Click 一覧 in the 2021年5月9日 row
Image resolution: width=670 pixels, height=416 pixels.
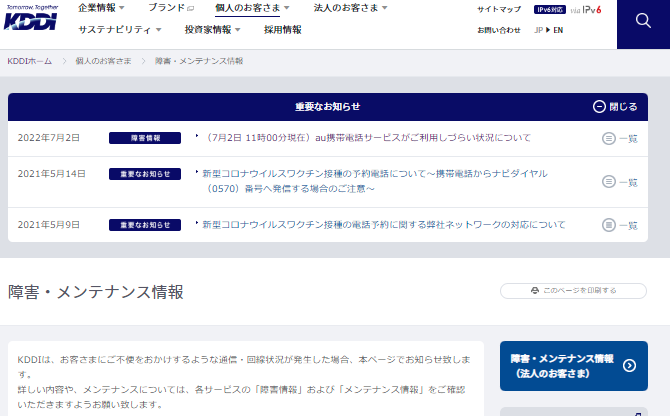tap(628, 226)
